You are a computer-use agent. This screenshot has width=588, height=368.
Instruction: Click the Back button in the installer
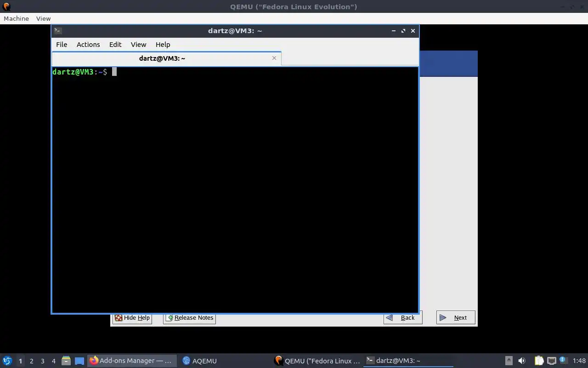point(403,317)
